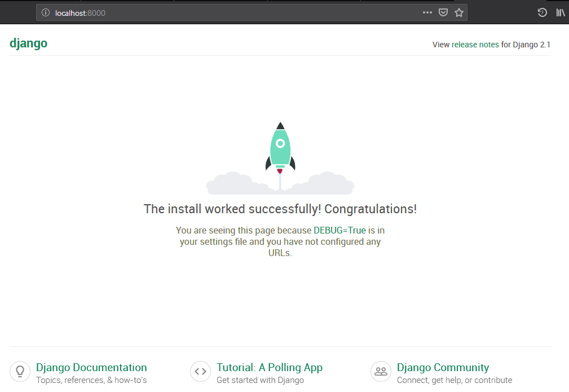This screenshot has height=392, width=569.
Task: Click the localhost:8000 address field
Action: [226, 12]
